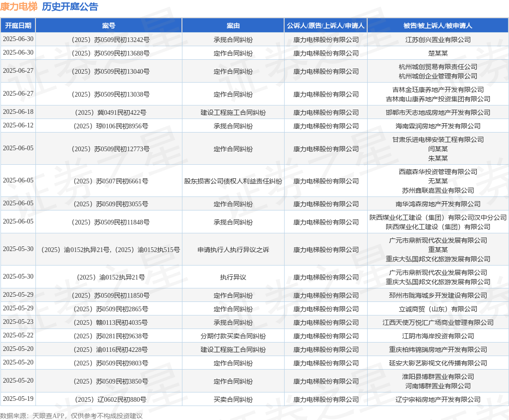
Task: Click defendant 邯郸市天志地成房地产开发有限公司
Action: pyautogui.click(x=438, y=112)
